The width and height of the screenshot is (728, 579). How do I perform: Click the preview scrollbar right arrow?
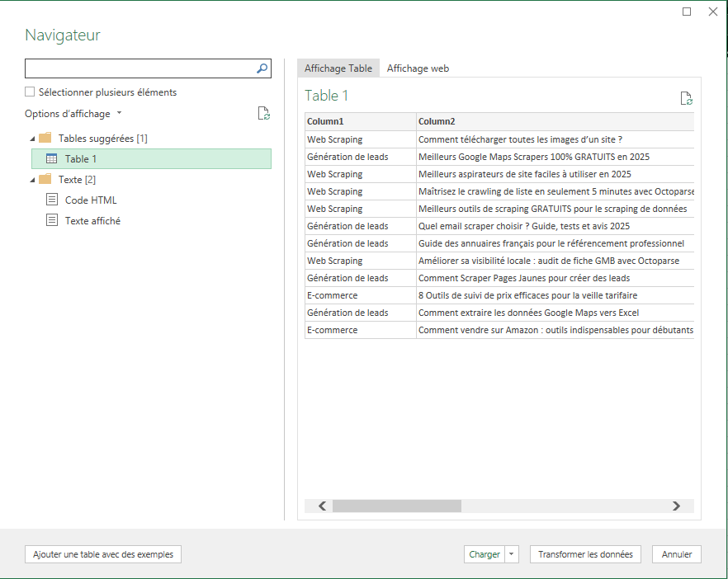677,506
